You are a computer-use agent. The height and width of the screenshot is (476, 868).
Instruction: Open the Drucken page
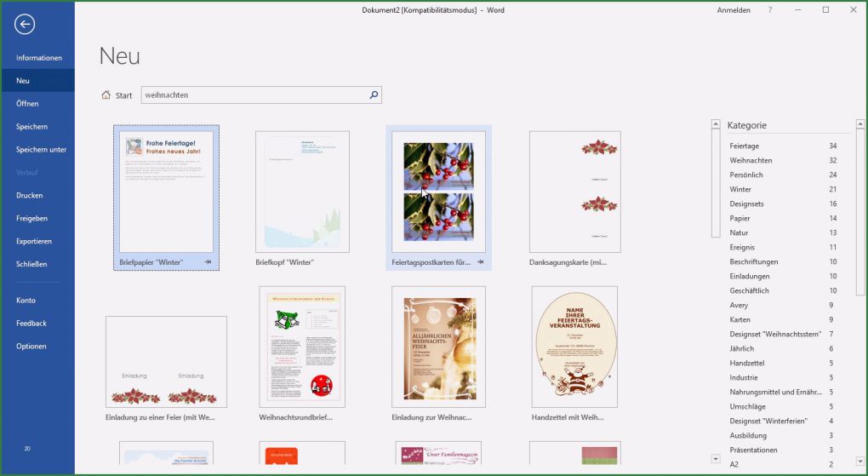30,196
